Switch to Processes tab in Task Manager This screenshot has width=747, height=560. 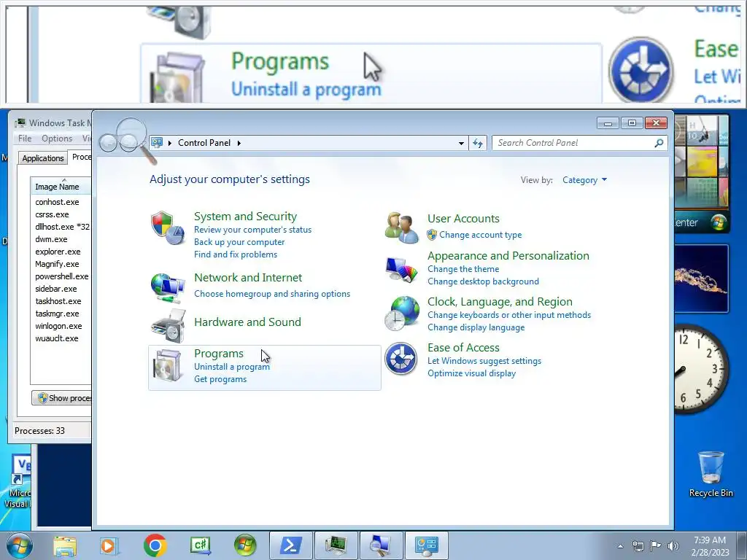pyautogui.click(x=80, y=157)
